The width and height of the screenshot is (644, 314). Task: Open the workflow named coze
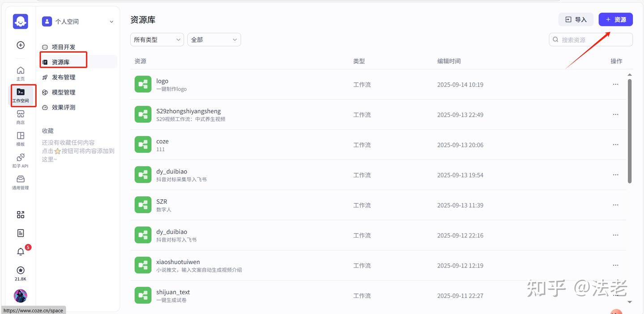tap(162, 141)
